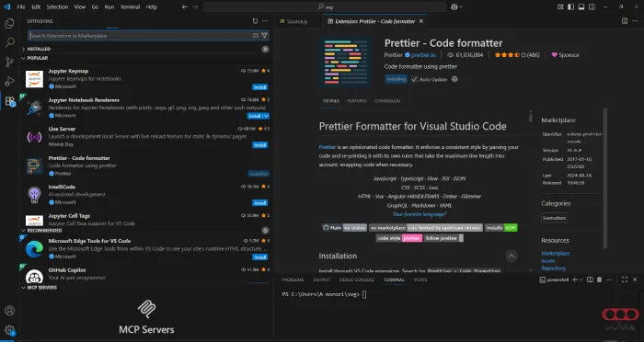The image size is (644, 342).
Task: Split the editor to the right
Action: pos(625,21)
